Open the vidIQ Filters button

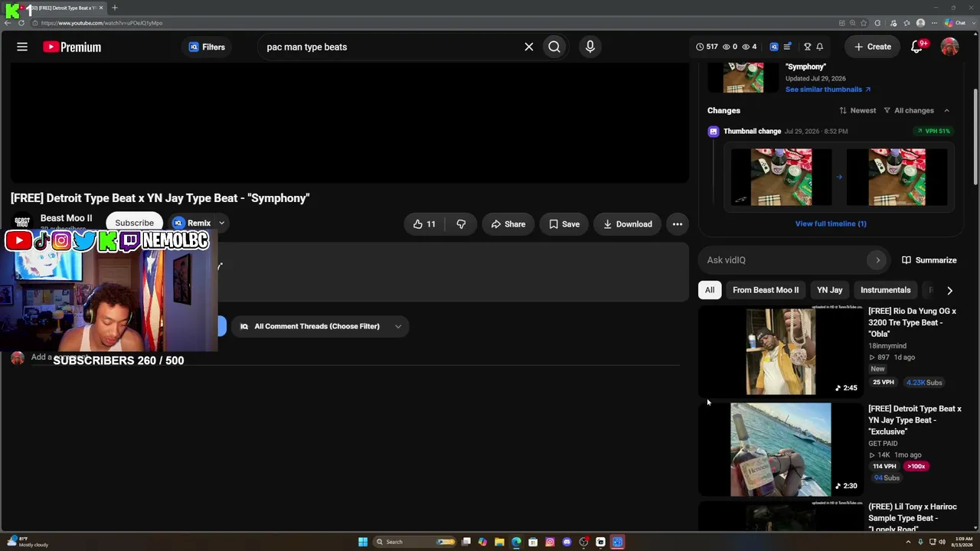pos(207,47)
